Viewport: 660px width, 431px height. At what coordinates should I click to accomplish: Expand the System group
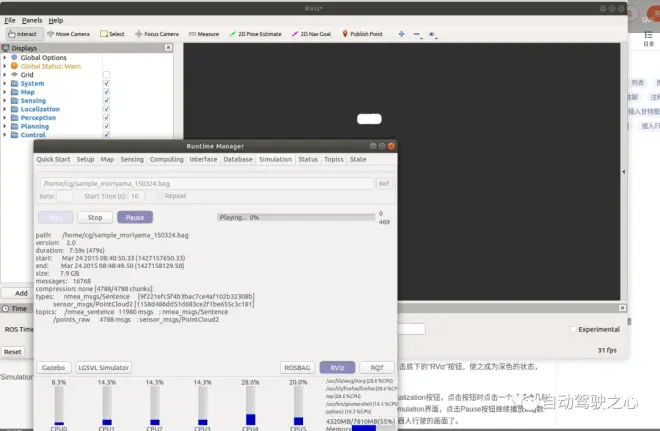(5, 83)
